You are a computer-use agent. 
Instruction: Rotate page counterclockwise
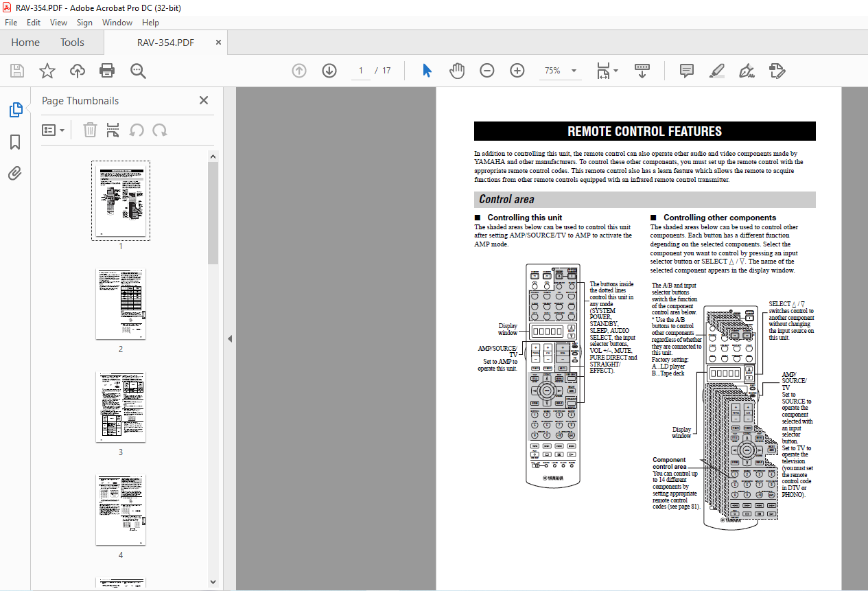137,130
